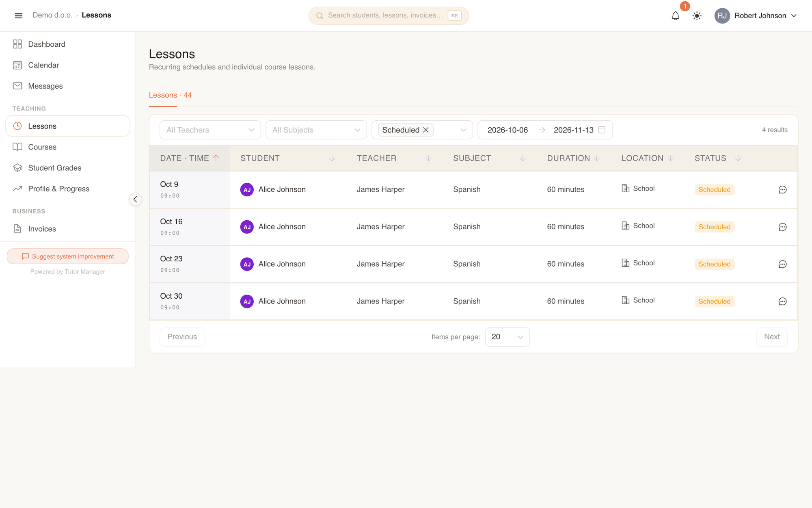This screenshot has width=812, height=508.
Task: Sort by Date · Time column
Action: click(190, 158)
